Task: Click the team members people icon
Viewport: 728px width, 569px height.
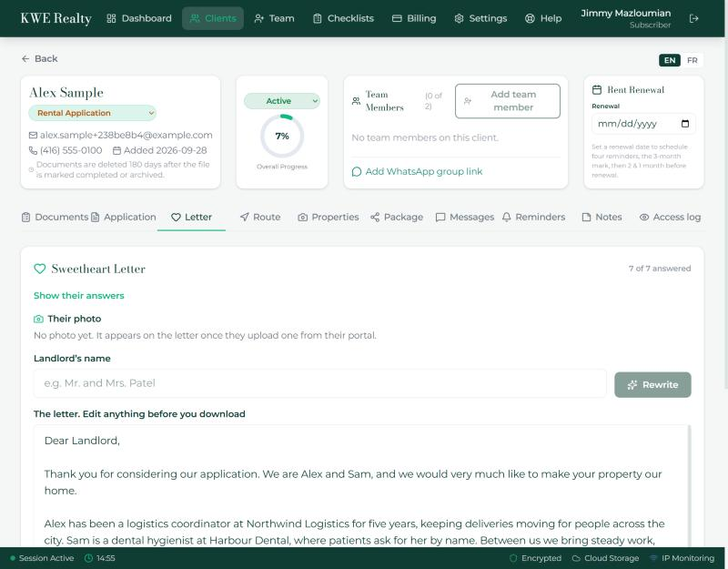Action: [x=356, y=101]
